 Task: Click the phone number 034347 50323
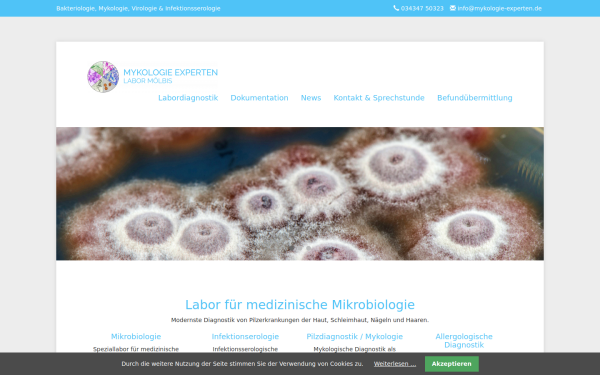tap(422, 8)
